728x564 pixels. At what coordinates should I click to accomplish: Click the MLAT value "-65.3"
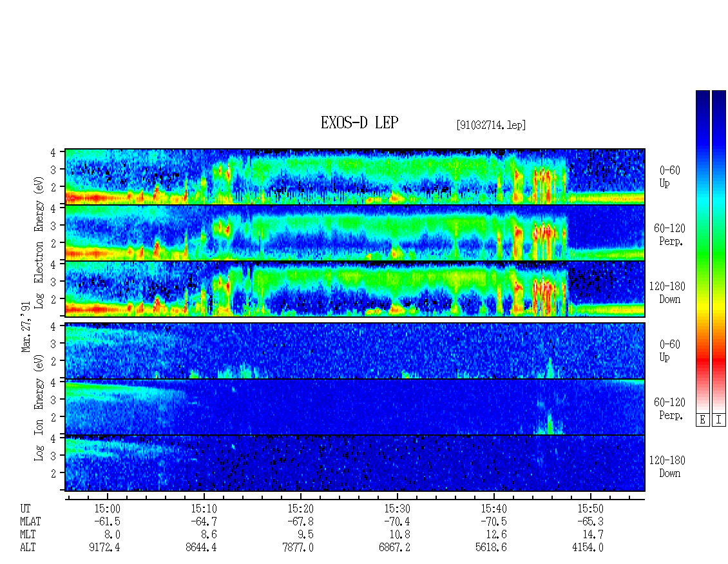pyautogui.click(x=590, y=521)
